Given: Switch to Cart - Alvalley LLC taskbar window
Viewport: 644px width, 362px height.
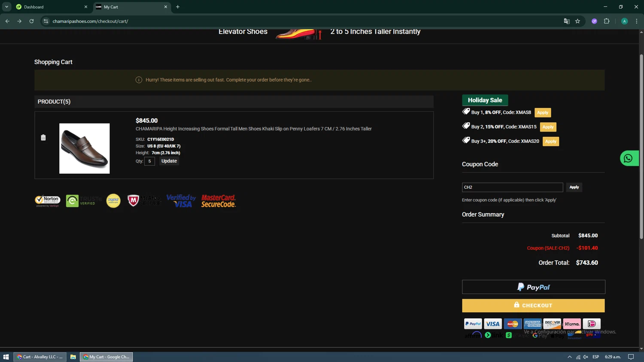Looking at the screenshot, I should click(x=40, y=357).
